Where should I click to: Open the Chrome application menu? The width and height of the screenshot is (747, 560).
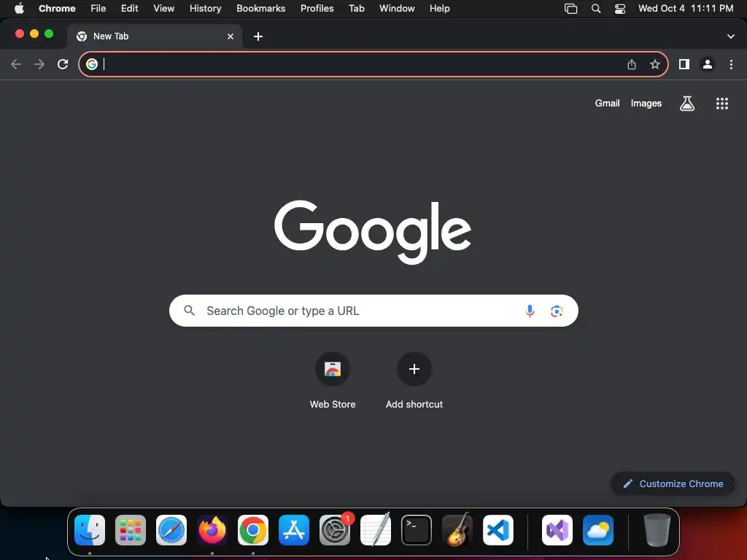(57, 9)
